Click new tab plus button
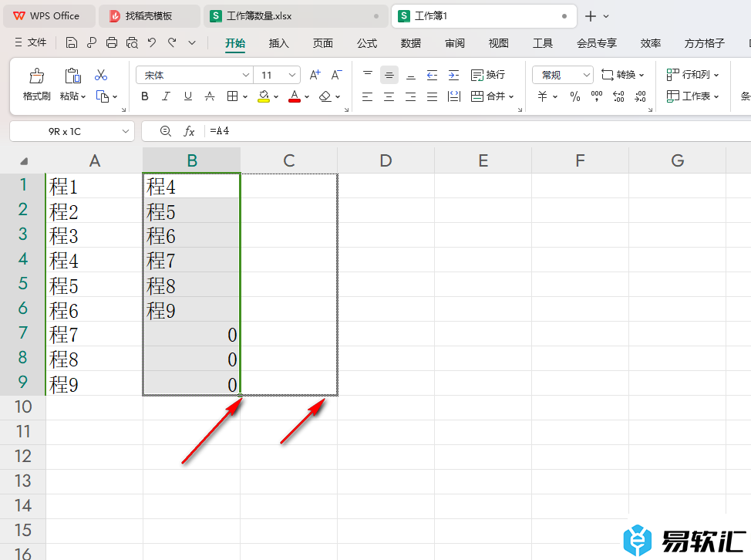Image resolution: width=751 pixels, height=560 pixels. click(x=591, y=16)
